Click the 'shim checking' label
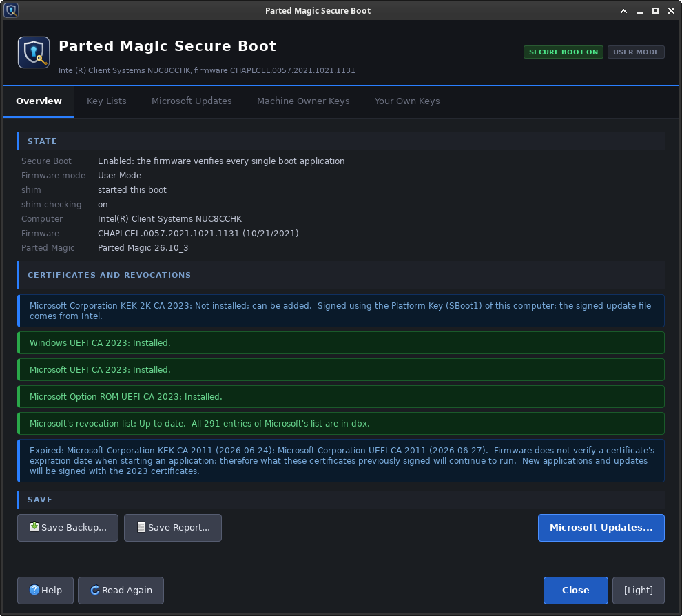 (52, 205)
